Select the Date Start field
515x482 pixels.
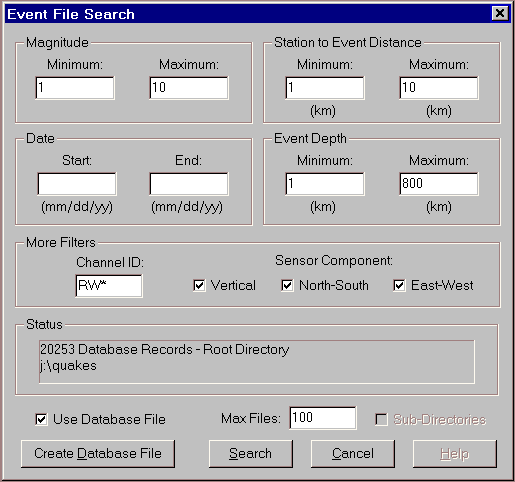point(77,184)
